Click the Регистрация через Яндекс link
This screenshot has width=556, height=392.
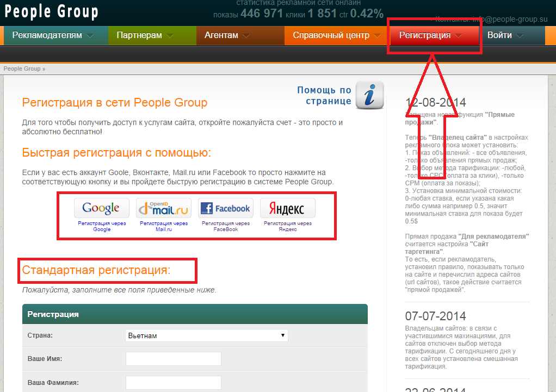288,226
